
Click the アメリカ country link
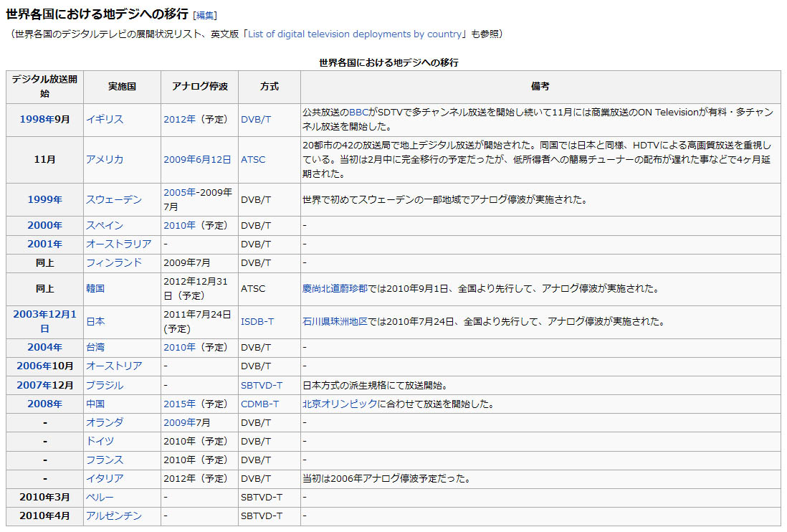tap(105, 159)
